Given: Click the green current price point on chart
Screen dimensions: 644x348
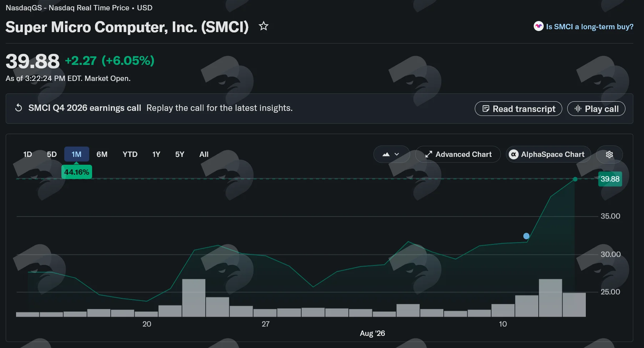Looking at the screenshot, I should 575,179.
